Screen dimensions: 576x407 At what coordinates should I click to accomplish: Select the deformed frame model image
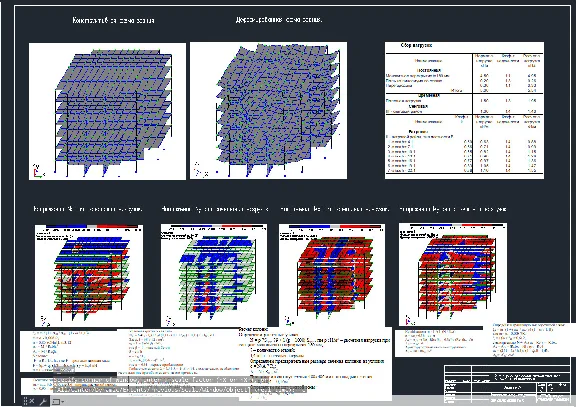click(268, 111)
